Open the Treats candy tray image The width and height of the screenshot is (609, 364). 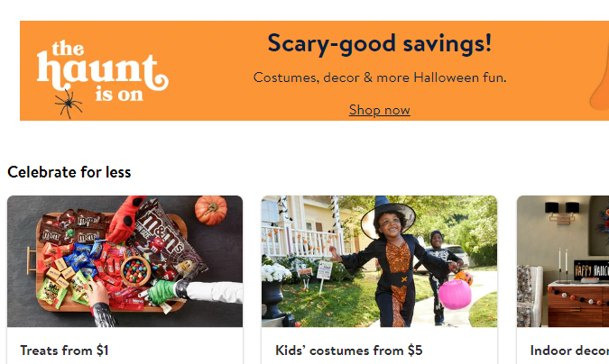(x=125, y=261)
